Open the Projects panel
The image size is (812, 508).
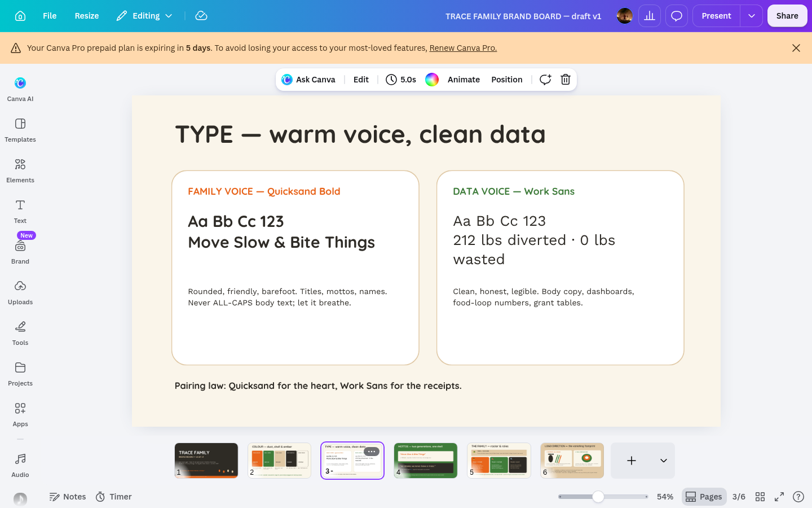[20, 374]
